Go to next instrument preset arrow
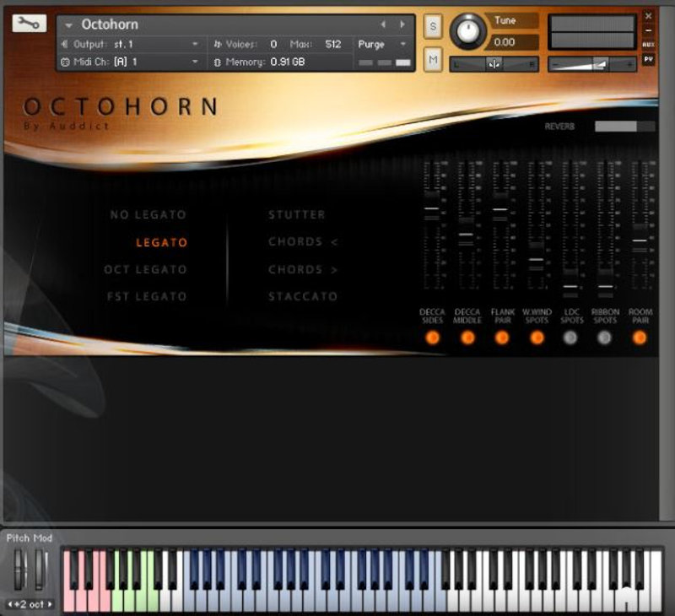This screenshot has height=616, width=675. click(402, 24)
